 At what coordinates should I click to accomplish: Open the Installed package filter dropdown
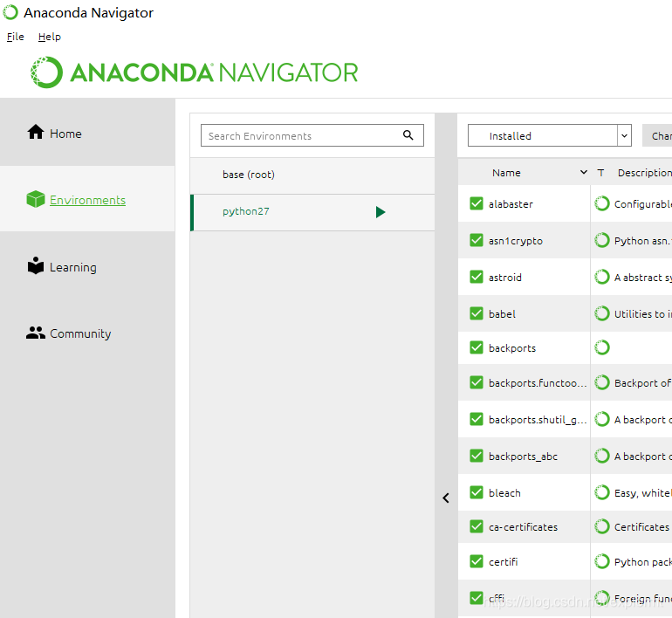[550, 135]
